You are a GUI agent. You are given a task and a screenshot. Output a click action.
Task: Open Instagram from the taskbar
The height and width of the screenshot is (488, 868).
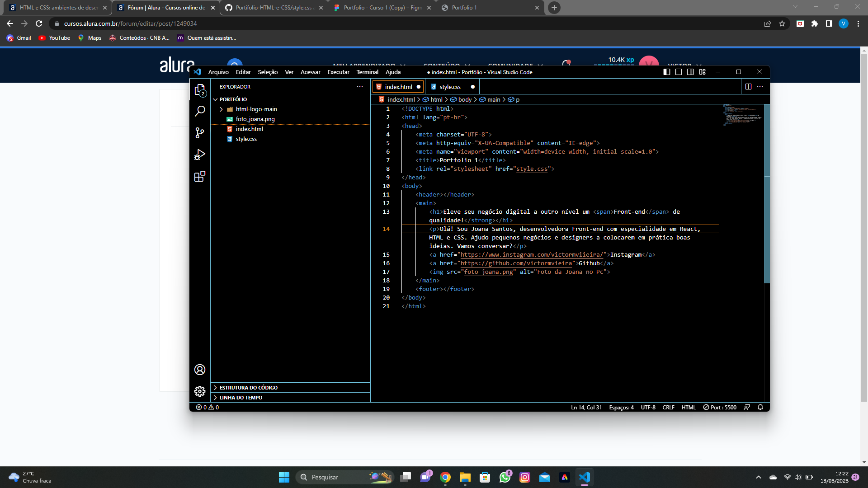point(525,477)
